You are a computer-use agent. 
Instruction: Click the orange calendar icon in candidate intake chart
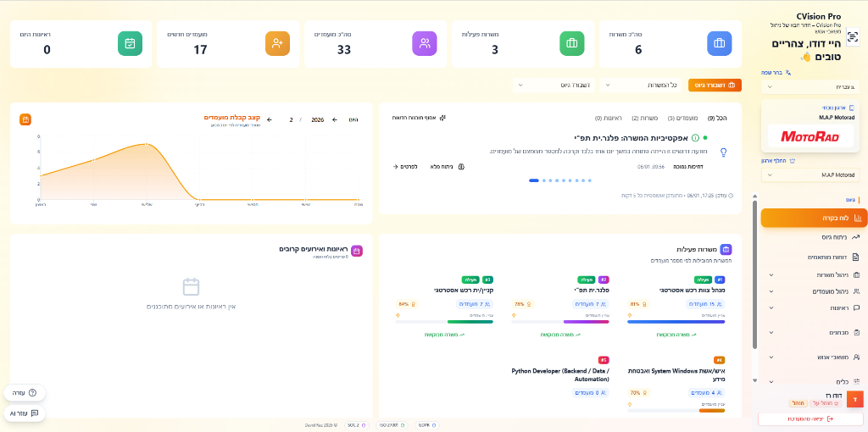tap(25, 119)
